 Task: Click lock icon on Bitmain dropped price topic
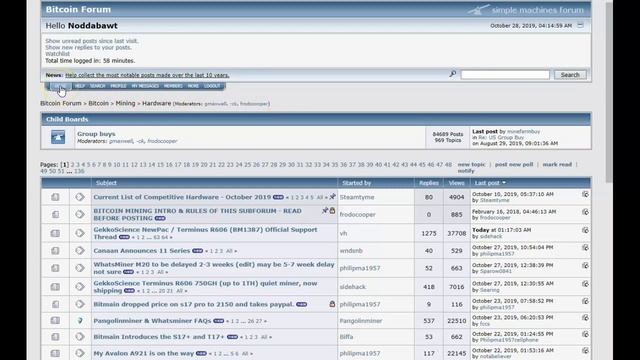point(332,304)
